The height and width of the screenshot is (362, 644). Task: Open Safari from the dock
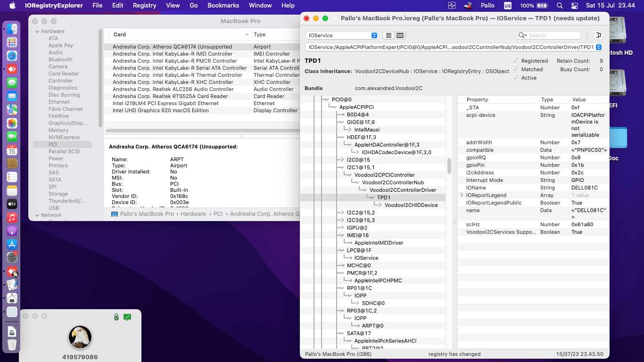pyautogui.click(x=12, y=56)
